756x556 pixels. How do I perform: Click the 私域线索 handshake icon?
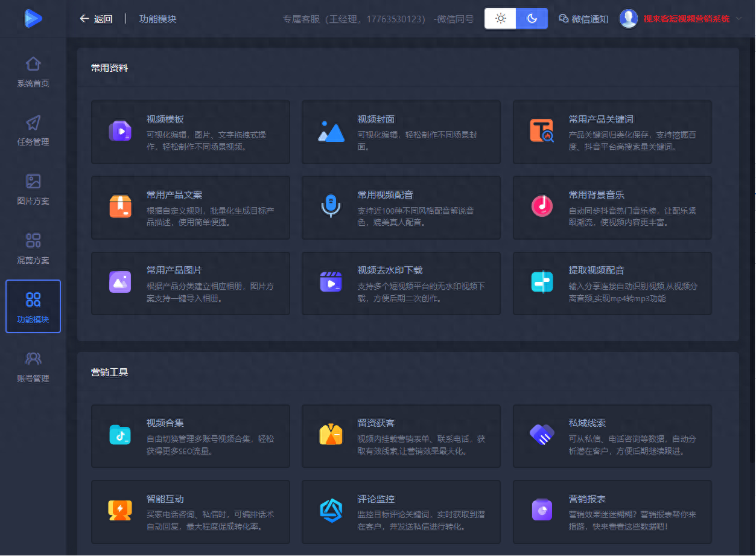(x=542, y=435)
